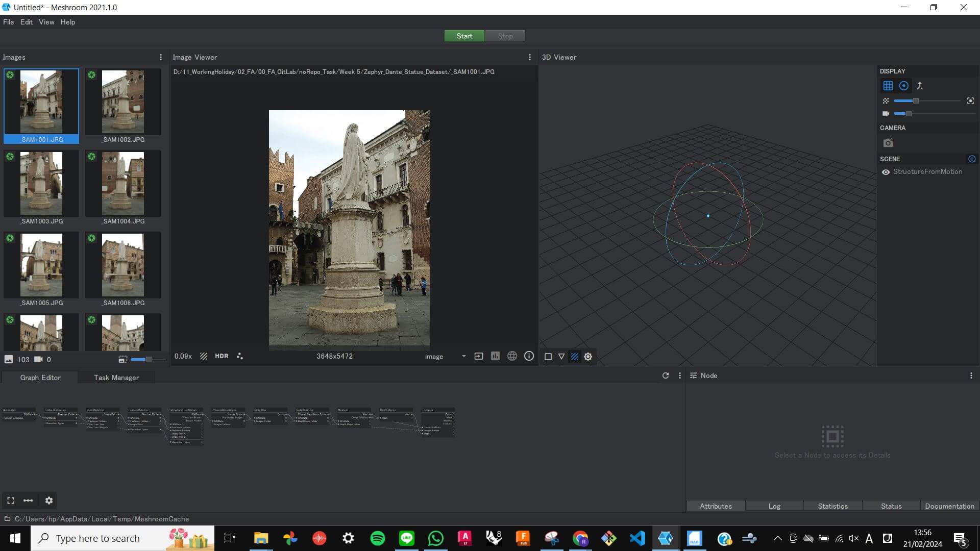Viewport: 980px width, 551px height.
Task: Switch to the Task Manager tab
Action: tap(116, 378)
